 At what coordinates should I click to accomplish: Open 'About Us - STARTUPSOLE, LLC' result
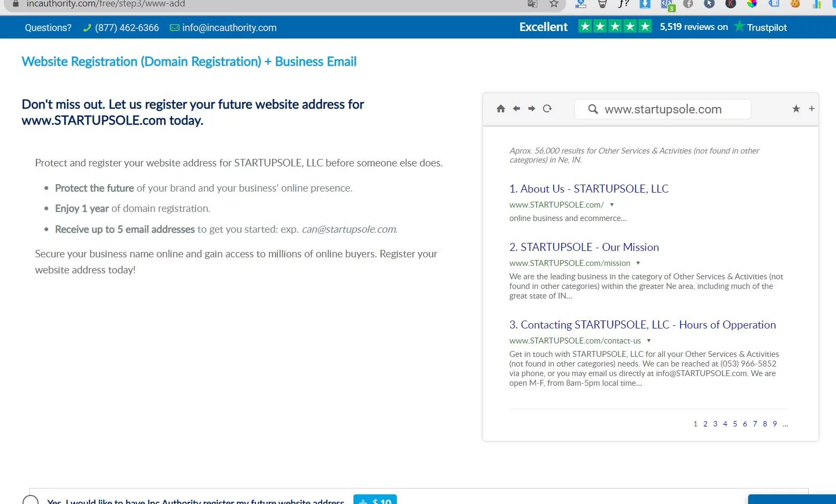pyautogui.click(x=589, y=189)
